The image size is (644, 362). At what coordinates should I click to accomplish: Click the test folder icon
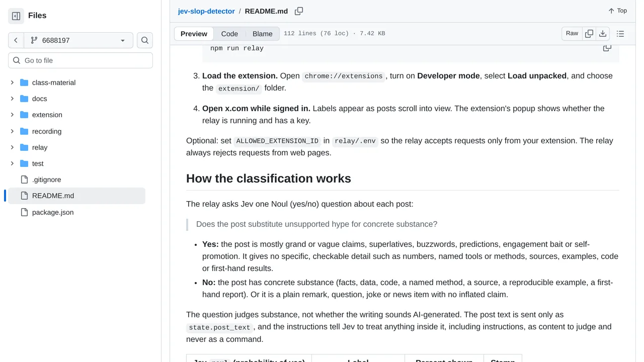24,163
